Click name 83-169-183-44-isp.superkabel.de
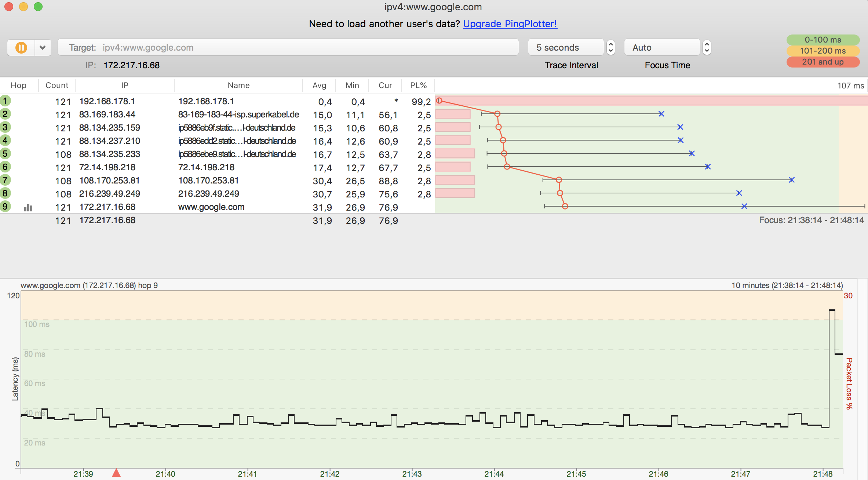The width and height of the screenshot is (868, 480). (238, 114)
